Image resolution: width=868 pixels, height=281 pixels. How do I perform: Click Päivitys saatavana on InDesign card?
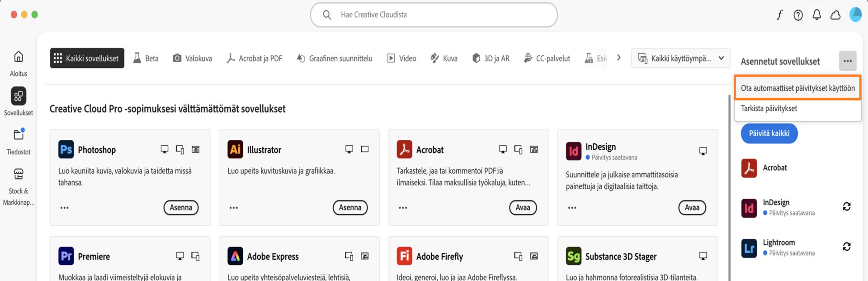(x=611, y=157)
